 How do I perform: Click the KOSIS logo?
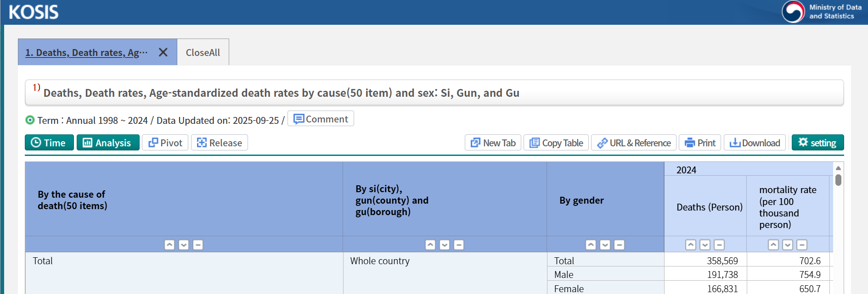pos(34,12)
